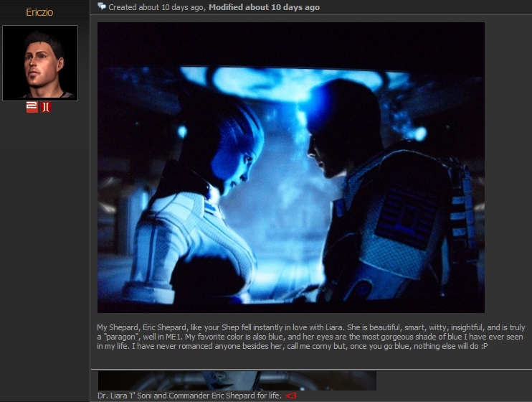
Task: Click the red heart emoticon in signature
Action: [290, 396]
